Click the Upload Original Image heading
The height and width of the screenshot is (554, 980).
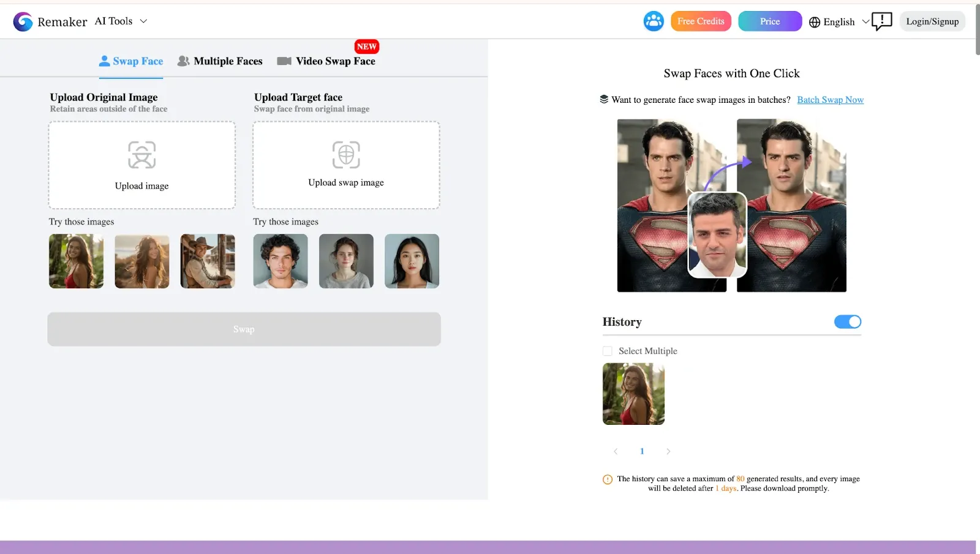point(104,97)
